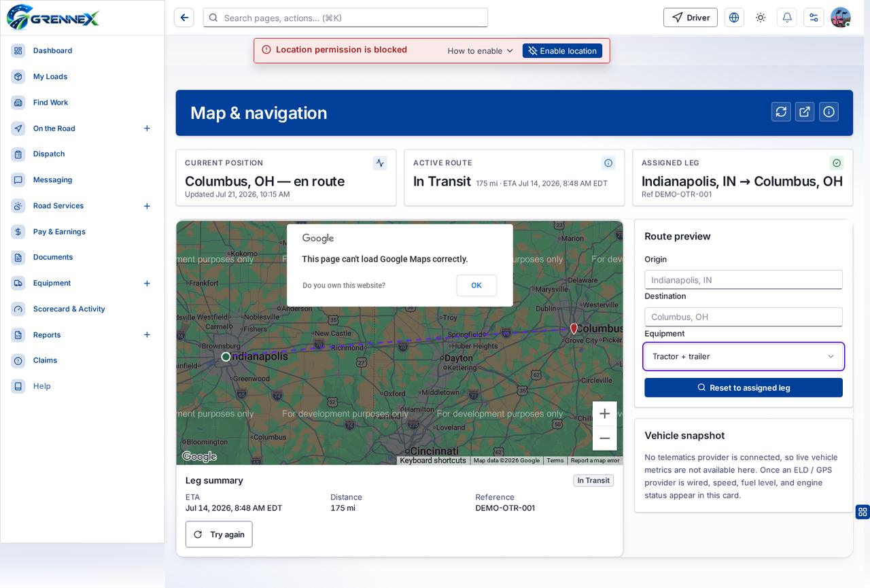Click the green check icon on Assigned Leg card
The height and width of the screenshot is (588, 870).
[837, 163]
